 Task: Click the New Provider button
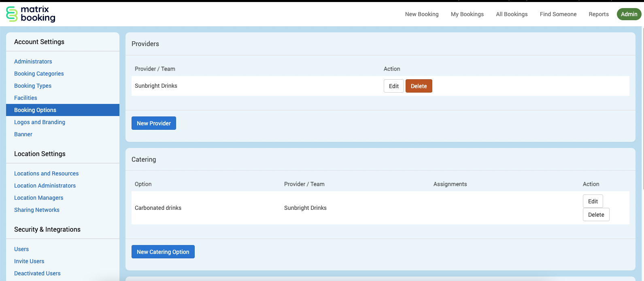pyautogui.click(x=153, y=123)
